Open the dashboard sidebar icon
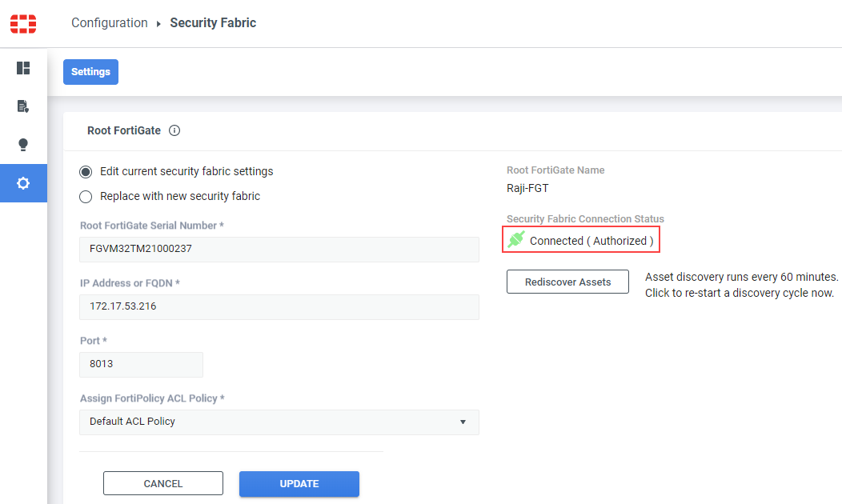 click(23, 68)
